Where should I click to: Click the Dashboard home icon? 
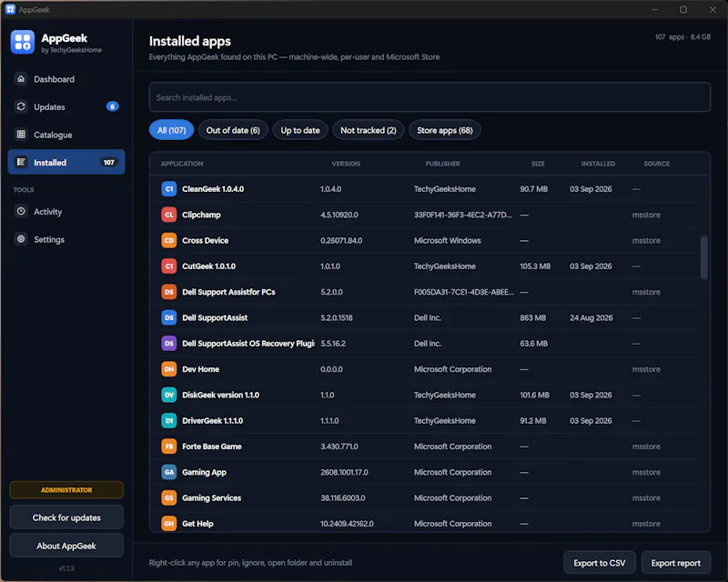tap(21, 79)
